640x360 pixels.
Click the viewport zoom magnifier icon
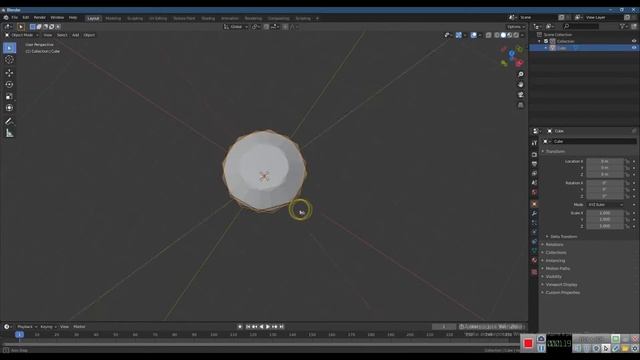[x=520, y=74]
